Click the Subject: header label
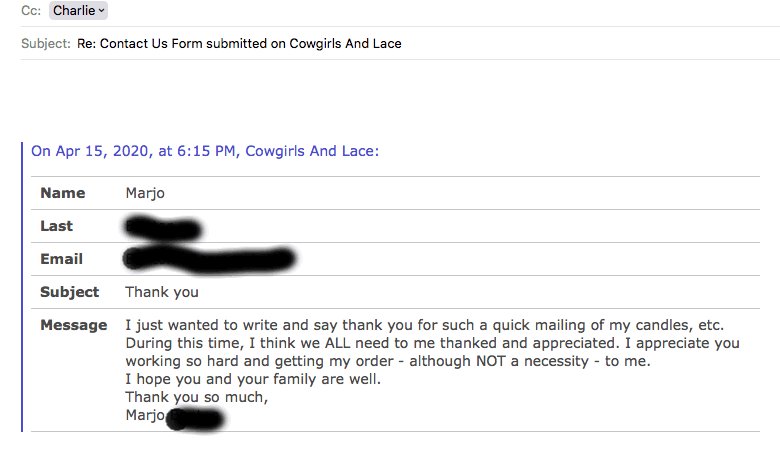This screenshot has height=453, width=780. [x=46, y=44]
